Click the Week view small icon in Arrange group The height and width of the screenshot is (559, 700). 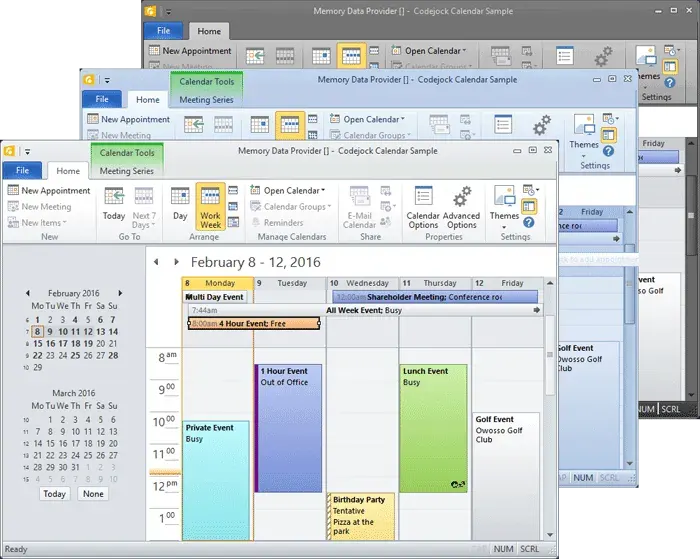coord(233,191)
